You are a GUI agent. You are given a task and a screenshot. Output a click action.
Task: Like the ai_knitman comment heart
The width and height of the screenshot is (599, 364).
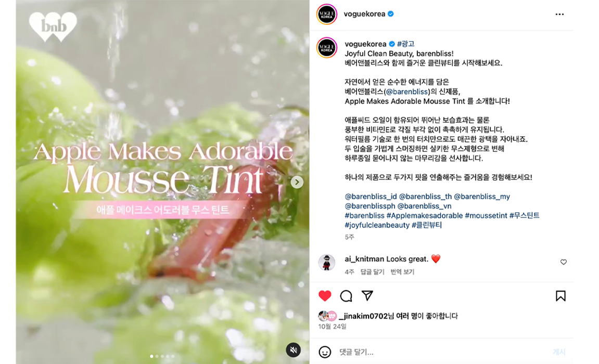point(564,262)
